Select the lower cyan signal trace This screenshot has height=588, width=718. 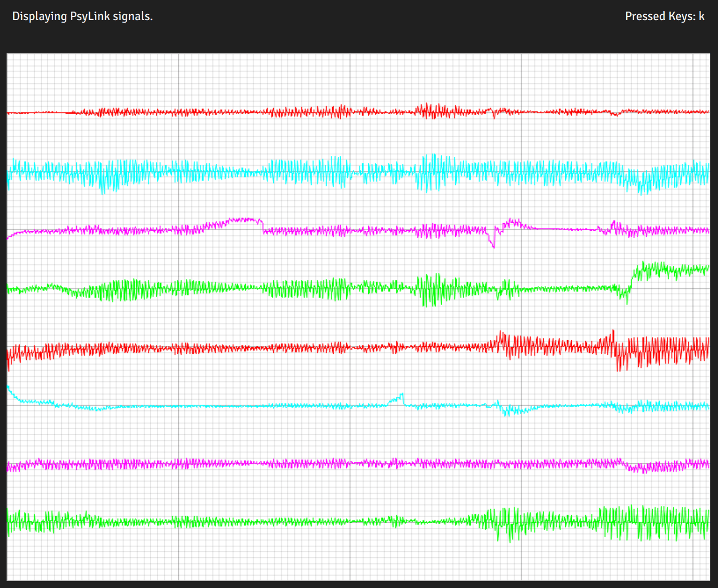[251, 406]
